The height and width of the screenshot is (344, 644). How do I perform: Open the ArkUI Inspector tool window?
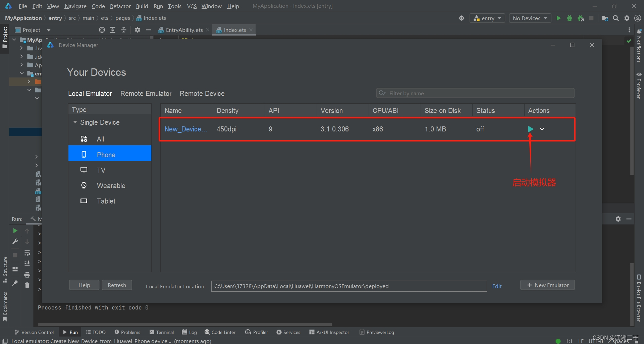(x=329, y=332)
